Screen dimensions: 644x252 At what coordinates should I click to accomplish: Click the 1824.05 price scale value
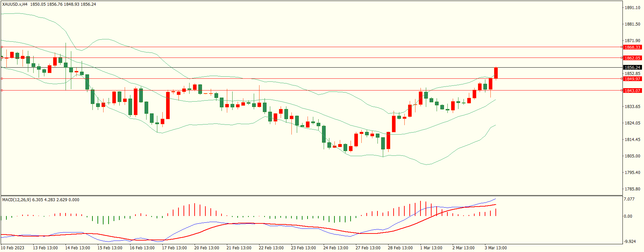click(x=632, y=123)
